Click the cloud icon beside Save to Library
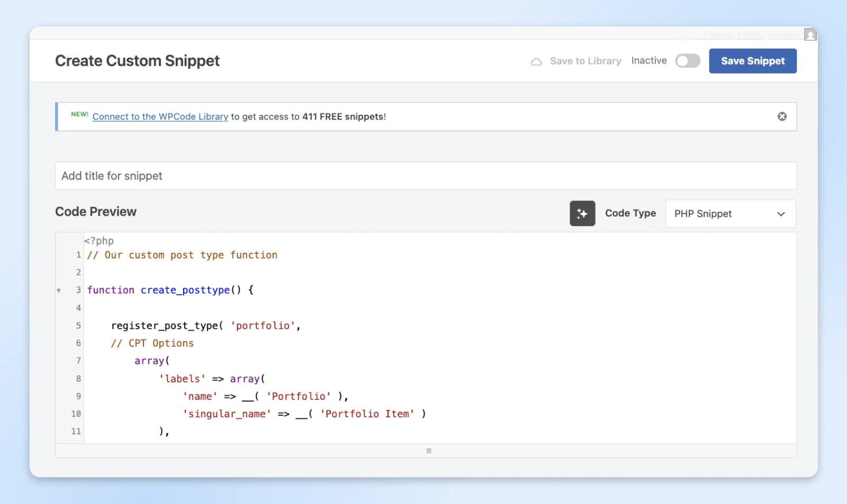847x504 pixels. 536,62
